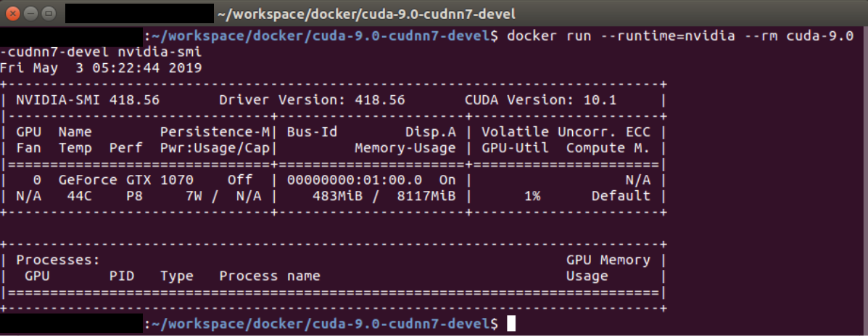Click the date line 'Fri May 3 05:22:44 2019'
This screenshot has width=868, height=336.
pos(101,67)
